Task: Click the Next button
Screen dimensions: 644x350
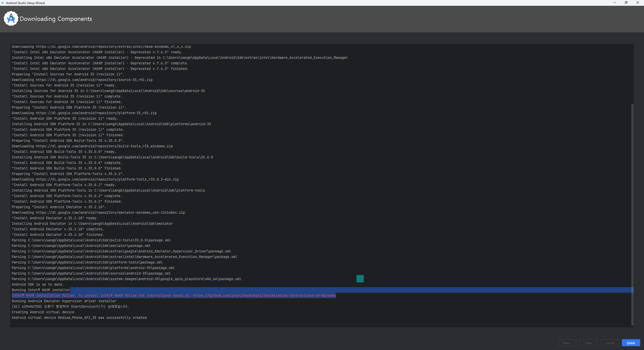Action: tap(589, 343)
